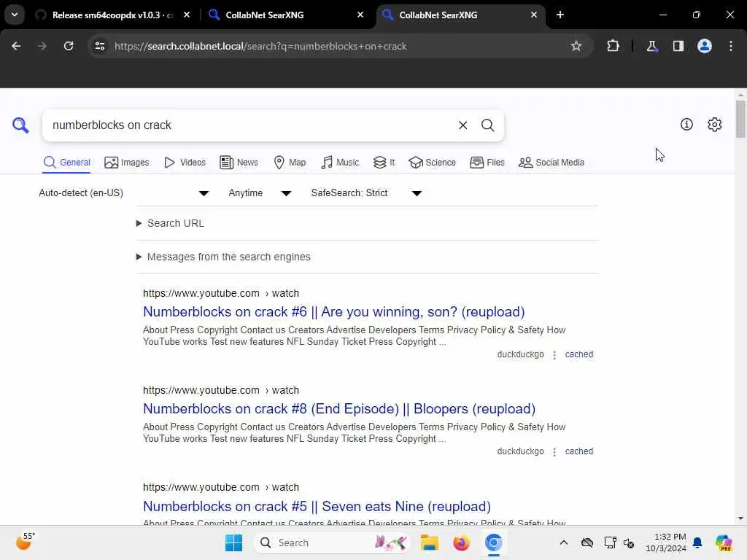This screenshot has height=560, width=747.
Task: Open Numberblocks on crack #8 Bloopers result
Action: [x=339, y=409]
